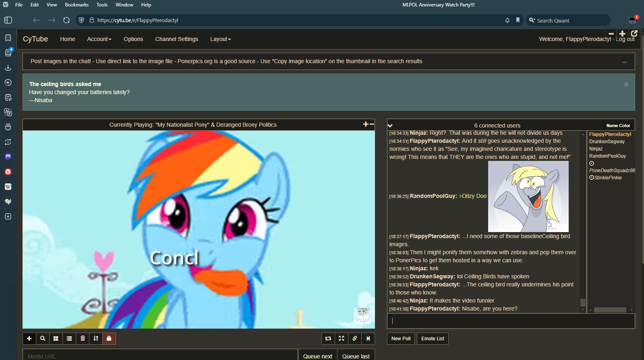644x360 pixels.
Task: Click the CyTube brand logo text
Action: click(x=35, y=39)
